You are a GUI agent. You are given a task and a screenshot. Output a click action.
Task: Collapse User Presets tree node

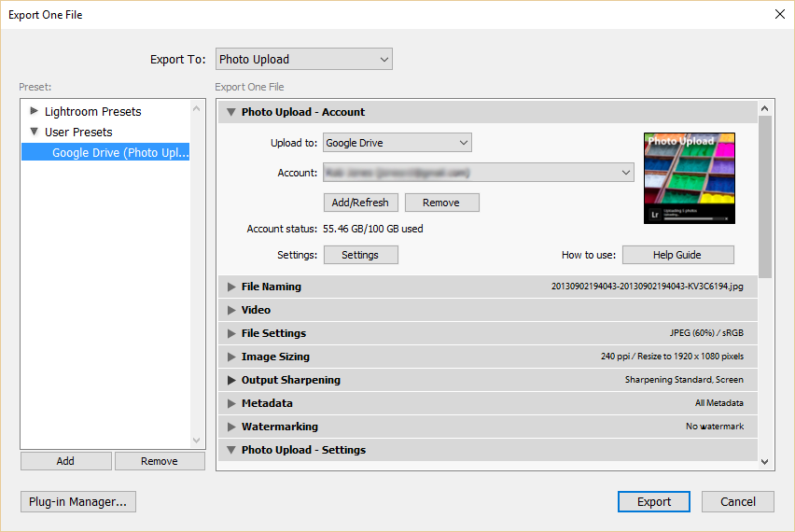pos(35,132)
